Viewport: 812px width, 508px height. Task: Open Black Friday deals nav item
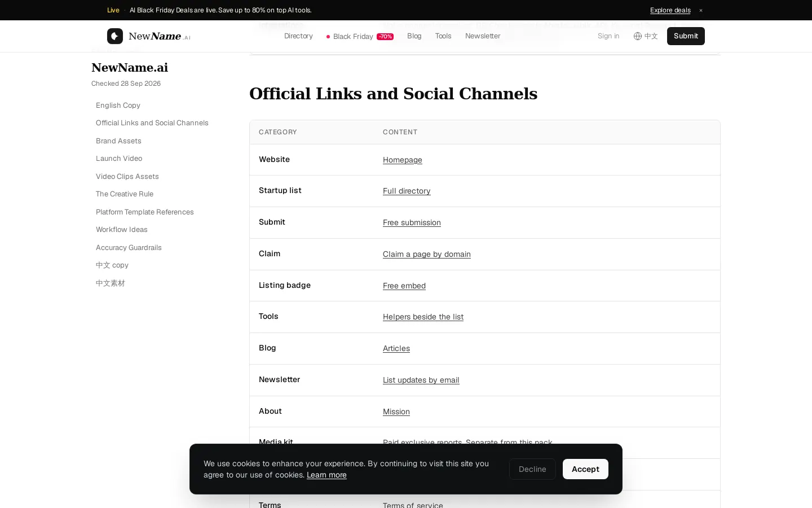[x=360, y=36]
